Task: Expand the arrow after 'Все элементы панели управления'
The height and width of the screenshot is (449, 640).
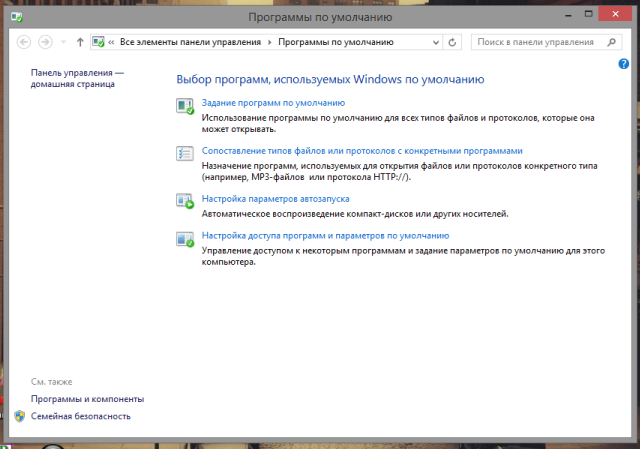Action: point(269,42)
